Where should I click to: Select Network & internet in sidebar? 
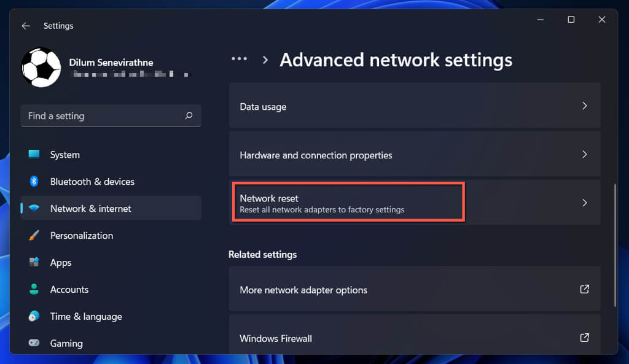(91, 209)
